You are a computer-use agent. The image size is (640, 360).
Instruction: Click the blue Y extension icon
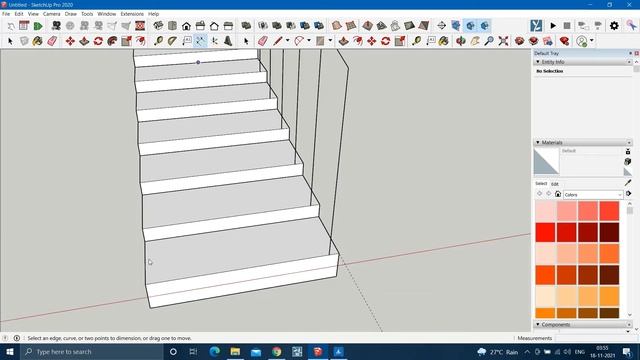536,26
